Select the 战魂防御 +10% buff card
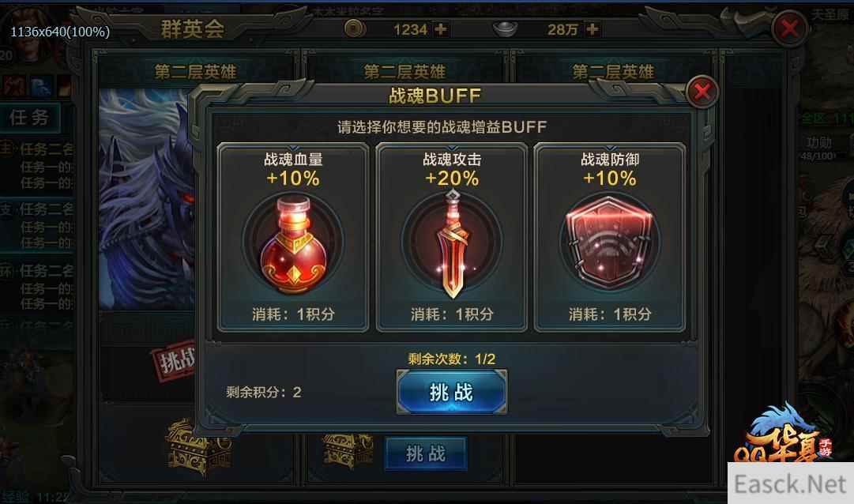This screenshot has height=504, width=854. click(x=610, y=238)
